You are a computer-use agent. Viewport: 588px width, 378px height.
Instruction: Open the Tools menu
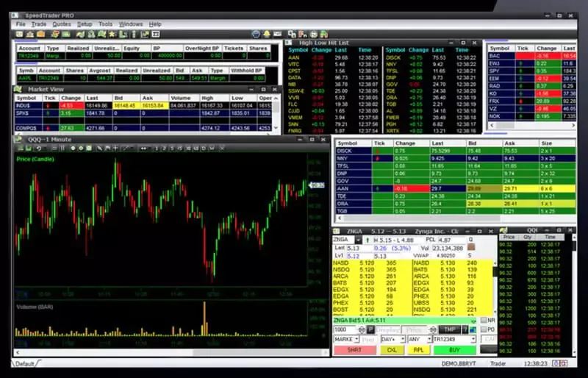105,24
